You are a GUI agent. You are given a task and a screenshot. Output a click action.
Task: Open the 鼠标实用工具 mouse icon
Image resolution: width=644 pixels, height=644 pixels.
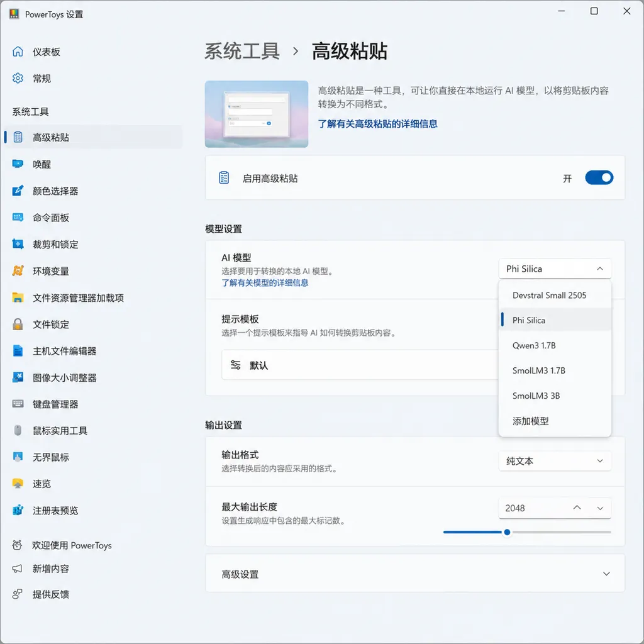(18, 430)
